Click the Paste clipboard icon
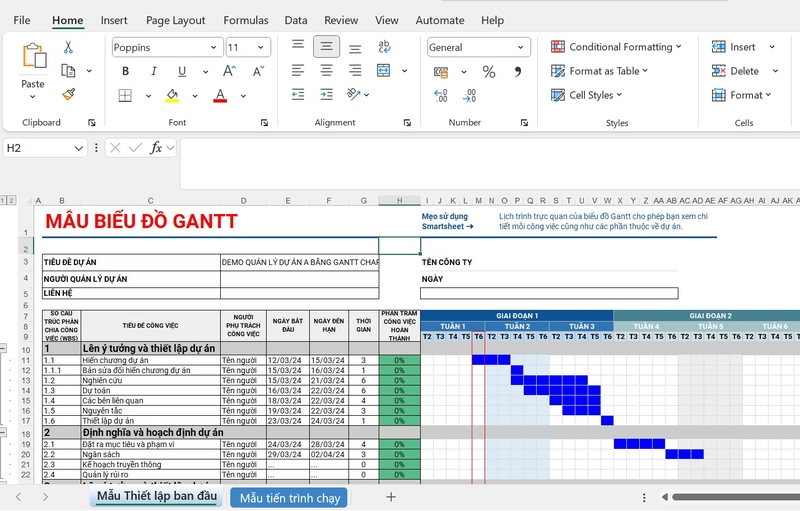The image size is (800, 511). coord(34,56)
